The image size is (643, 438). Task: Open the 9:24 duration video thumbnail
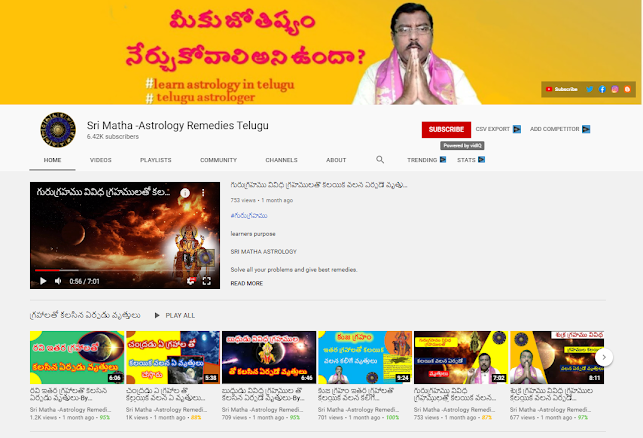[365, 357]
